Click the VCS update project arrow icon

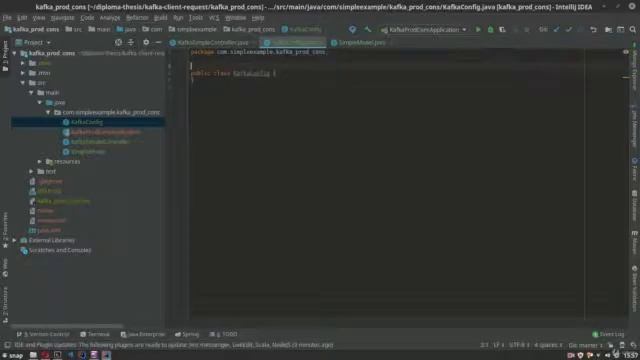click(556, 29)
